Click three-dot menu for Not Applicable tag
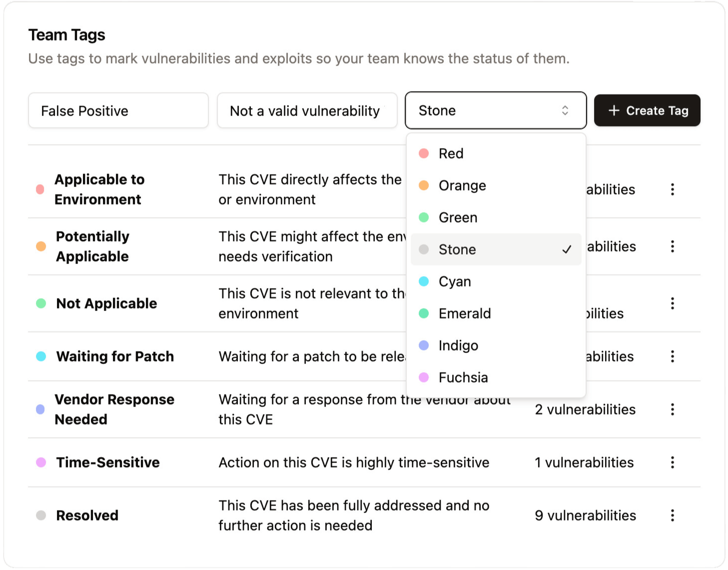This screenshot has width=728, height=570. coord(672,303)
